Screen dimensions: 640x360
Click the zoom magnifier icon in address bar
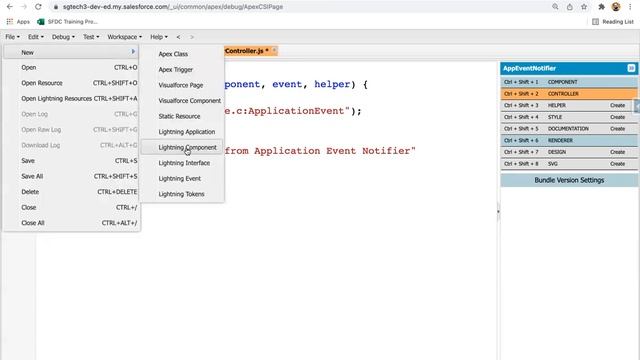555,7
